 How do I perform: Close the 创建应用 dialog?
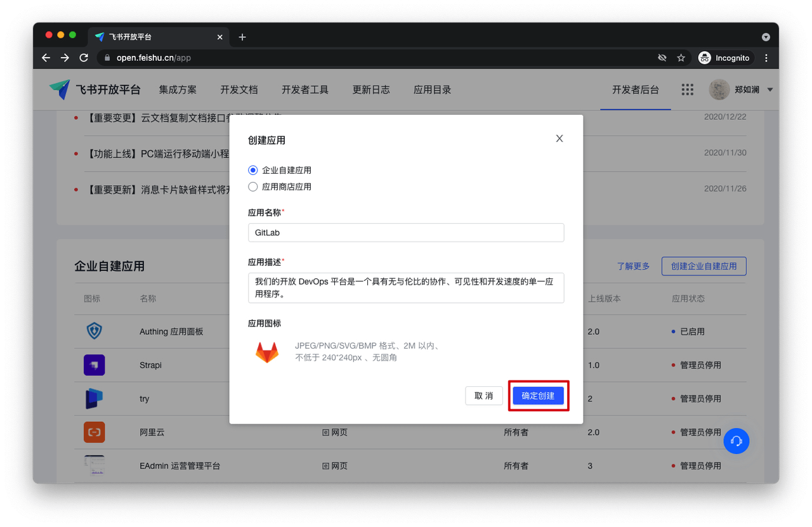click(559, 138)
